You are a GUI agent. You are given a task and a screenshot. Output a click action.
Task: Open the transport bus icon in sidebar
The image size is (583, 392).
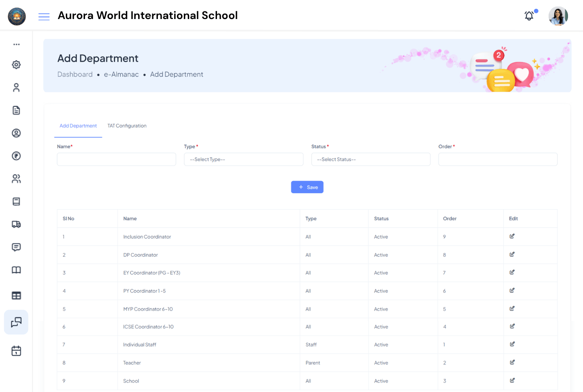(16, 224)
